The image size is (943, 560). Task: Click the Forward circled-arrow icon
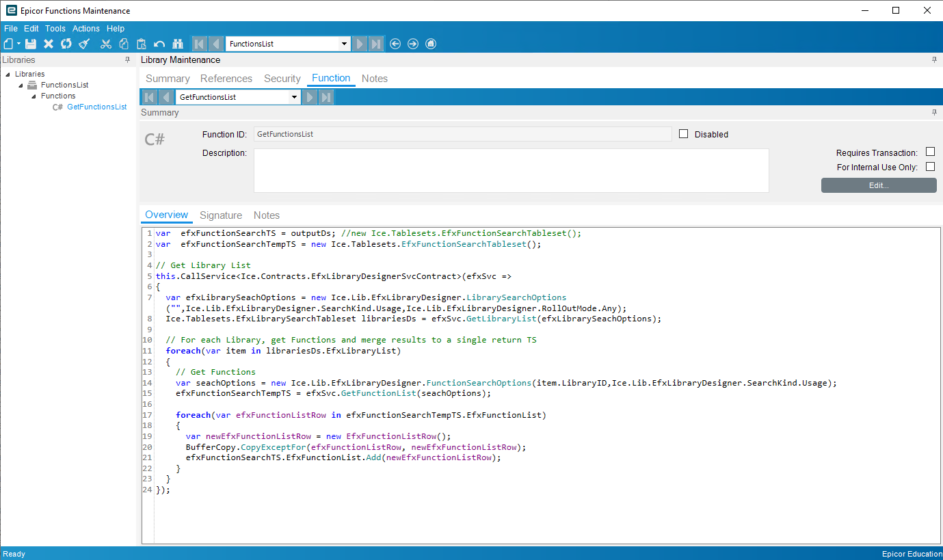tap(413, 44)
